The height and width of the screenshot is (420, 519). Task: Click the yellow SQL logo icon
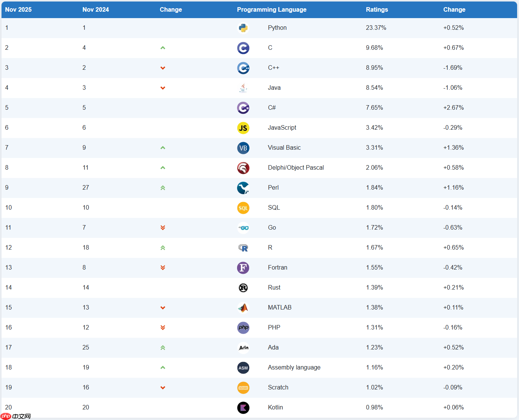[x=243, y=208]
